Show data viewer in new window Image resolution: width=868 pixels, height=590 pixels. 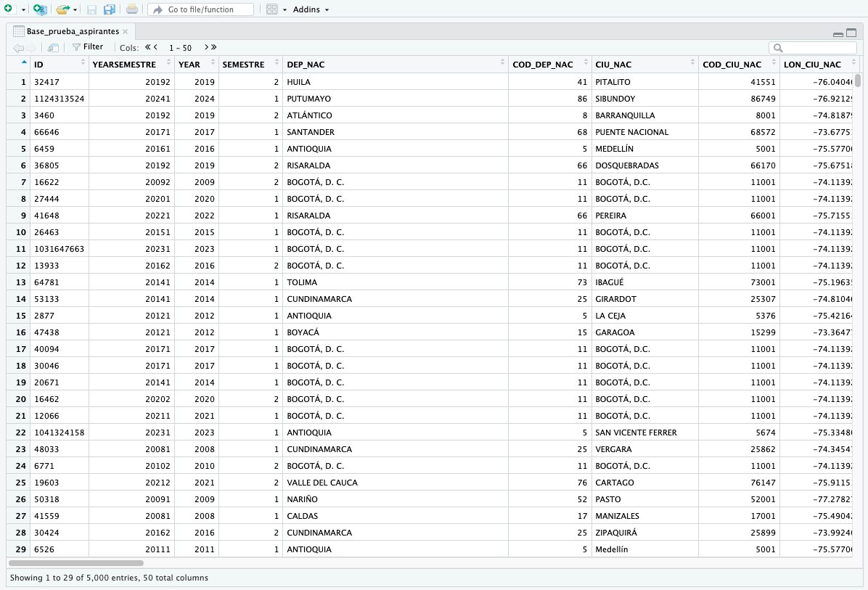(53, 48)
